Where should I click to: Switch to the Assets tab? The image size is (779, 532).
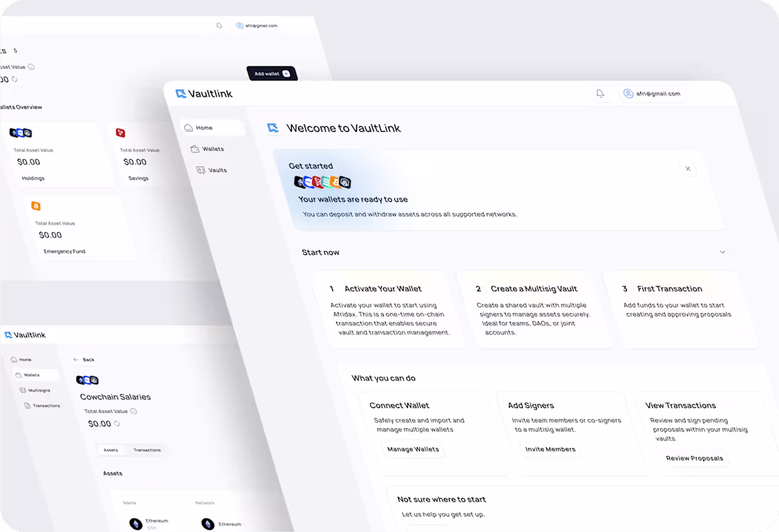click(111, 449)
